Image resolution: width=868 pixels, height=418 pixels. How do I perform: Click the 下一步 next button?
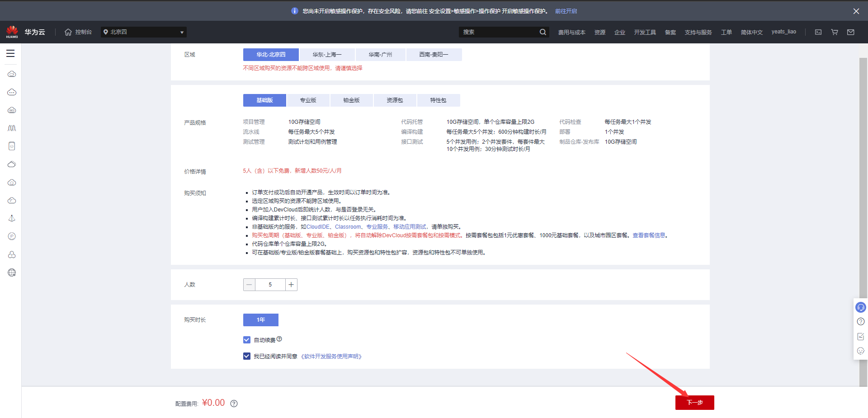(x=695, y=403)
